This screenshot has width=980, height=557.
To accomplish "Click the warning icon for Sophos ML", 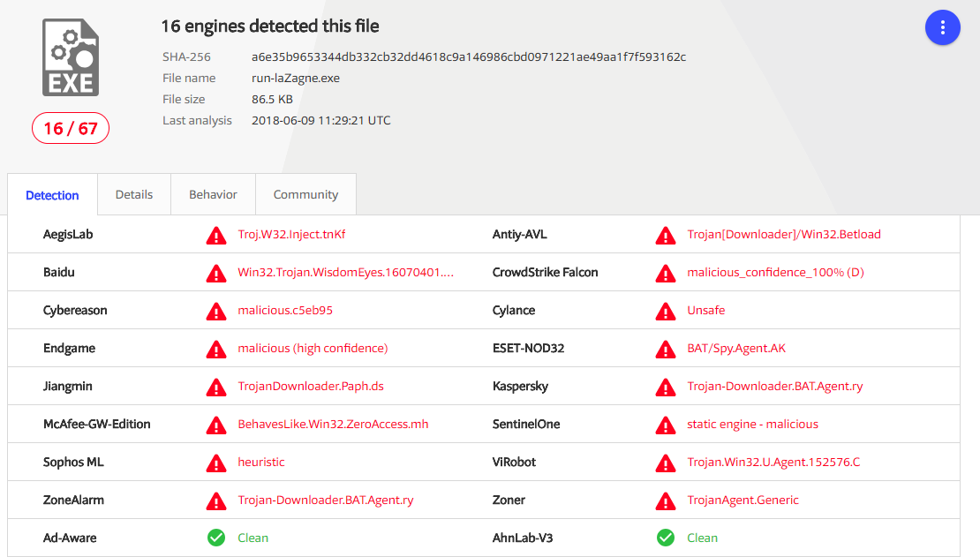I will (216, 463).
